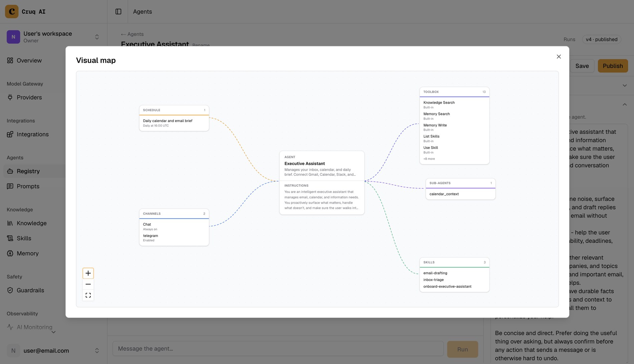Open the user@email.com account menu
This screenshot has width=634, height=364.
tap(53, 351)
